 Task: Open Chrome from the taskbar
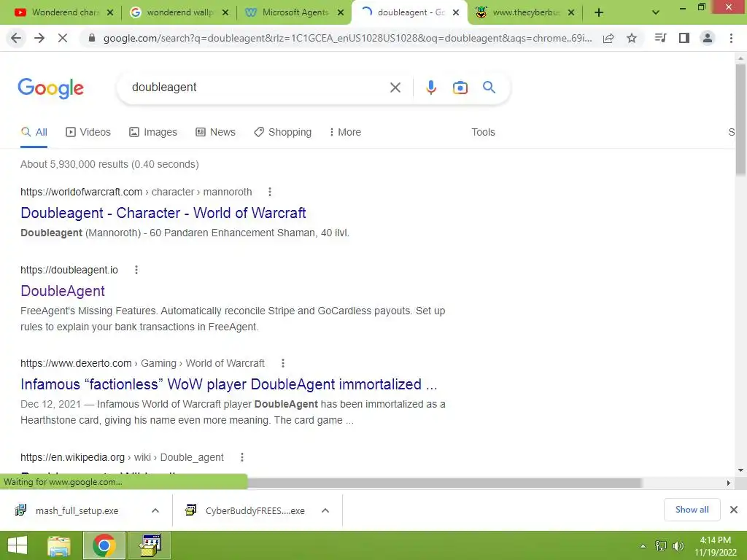pyautogui.click(x=104, y=545)
